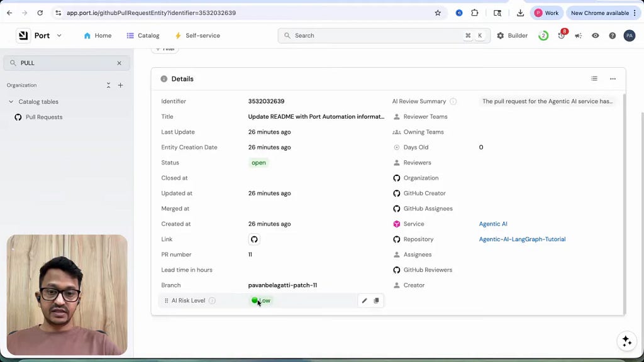Click branch name pavanbelagatti-patch-11
The image size is (644, 362).
click(x=282, y=285)
